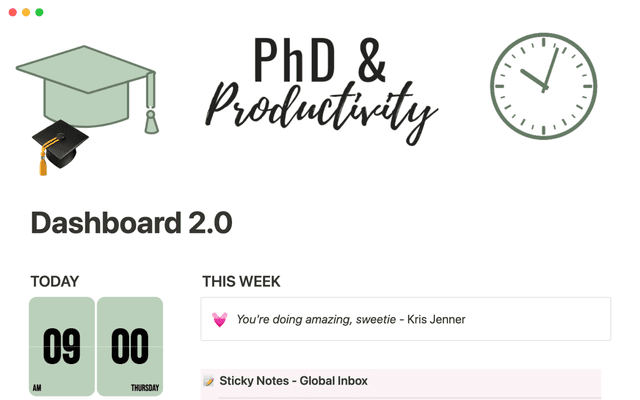Maximize the window using the green button

point(39,12)
